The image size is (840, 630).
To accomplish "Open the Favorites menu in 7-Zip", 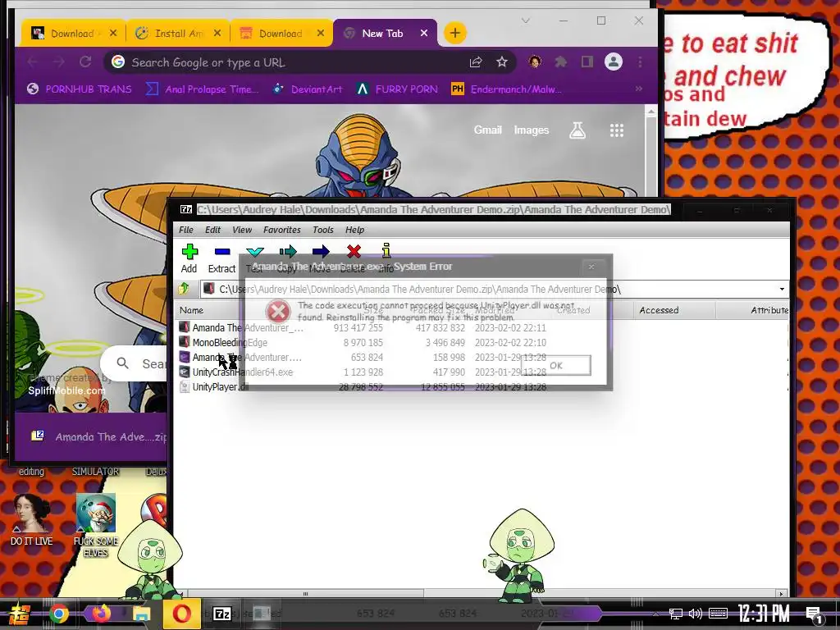I will [x=282, y=230].
